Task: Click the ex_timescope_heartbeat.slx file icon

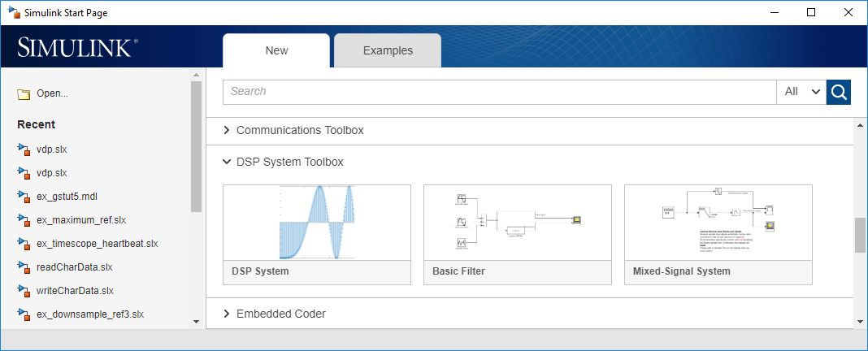Action: click(x=24, y=244)
